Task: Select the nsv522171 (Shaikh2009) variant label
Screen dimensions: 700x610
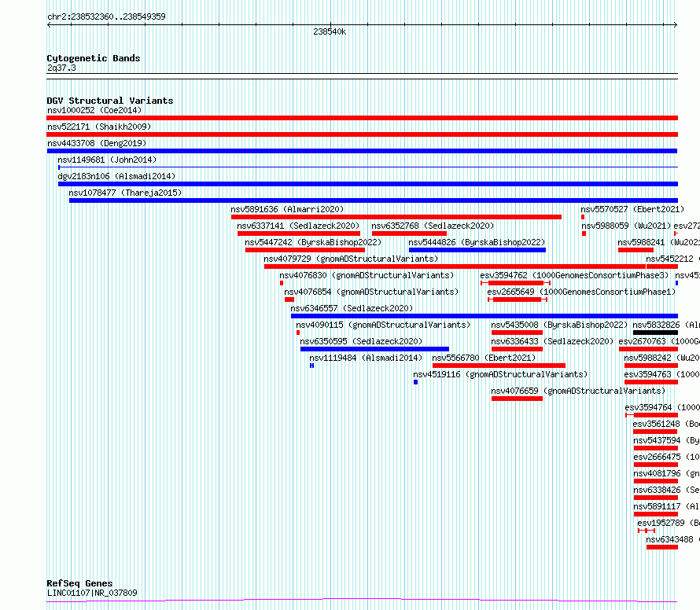Action: pos(99,127)
